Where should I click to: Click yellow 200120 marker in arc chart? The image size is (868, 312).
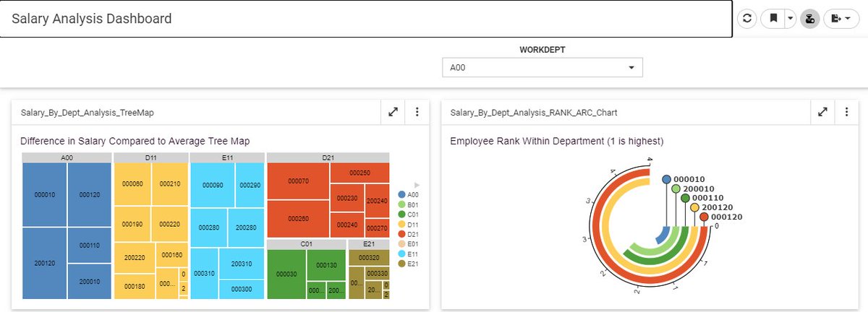pos(695,207)
